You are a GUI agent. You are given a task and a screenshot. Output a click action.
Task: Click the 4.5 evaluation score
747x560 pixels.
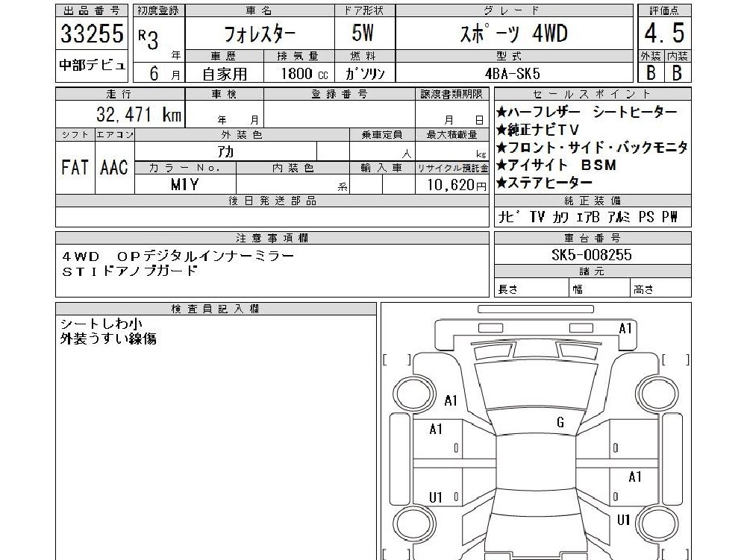click(664, 33)
